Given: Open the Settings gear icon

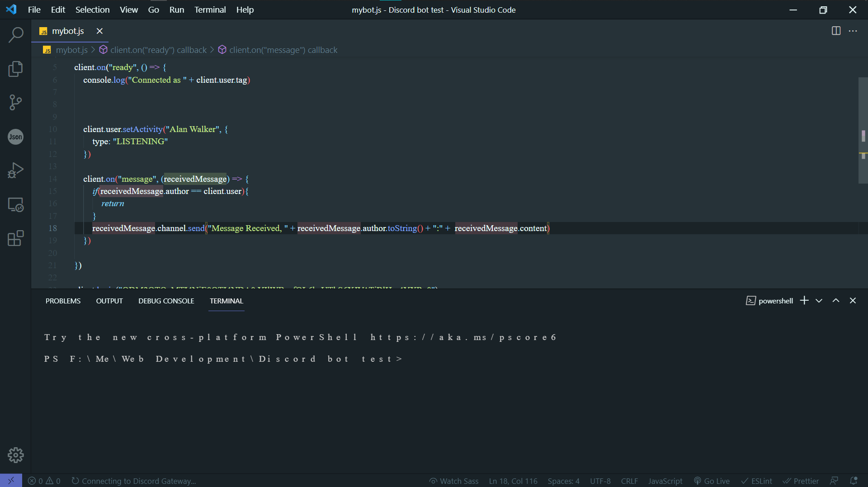Looking at the screenshot, I should (x=16, y=455).
